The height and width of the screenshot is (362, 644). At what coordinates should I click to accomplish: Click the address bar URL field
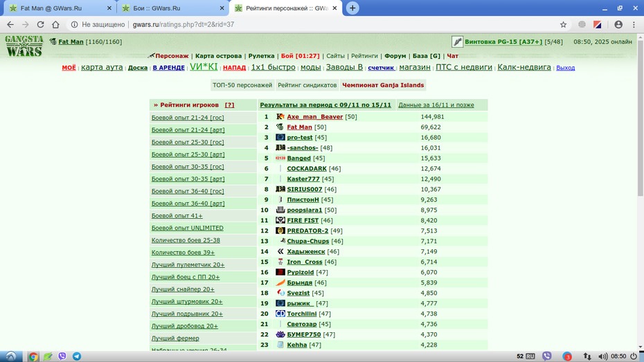pos(312,25)
